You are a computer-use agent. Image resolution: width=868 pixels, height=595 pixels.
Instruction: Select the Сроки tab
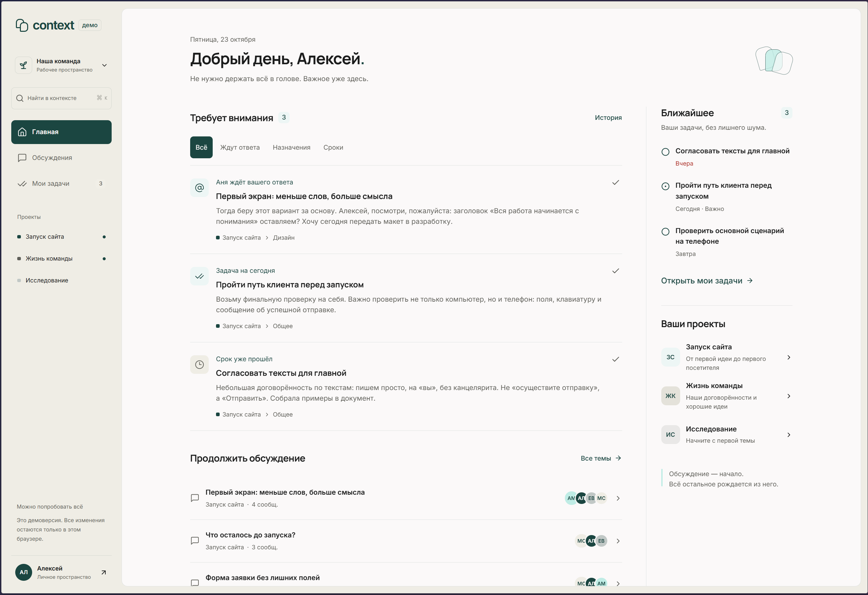coord(333,147)
